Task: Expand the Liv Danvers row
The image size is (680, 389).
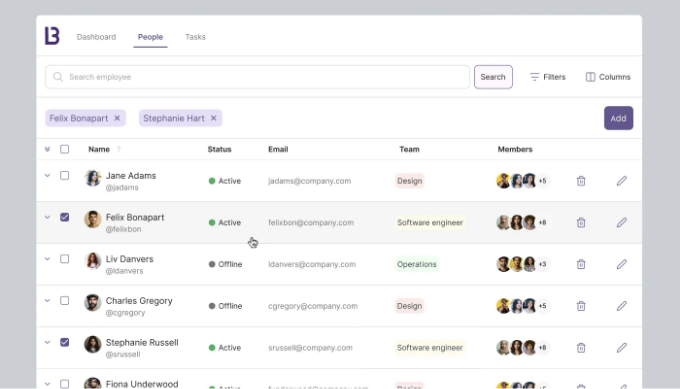Action: tap(47, 259)
